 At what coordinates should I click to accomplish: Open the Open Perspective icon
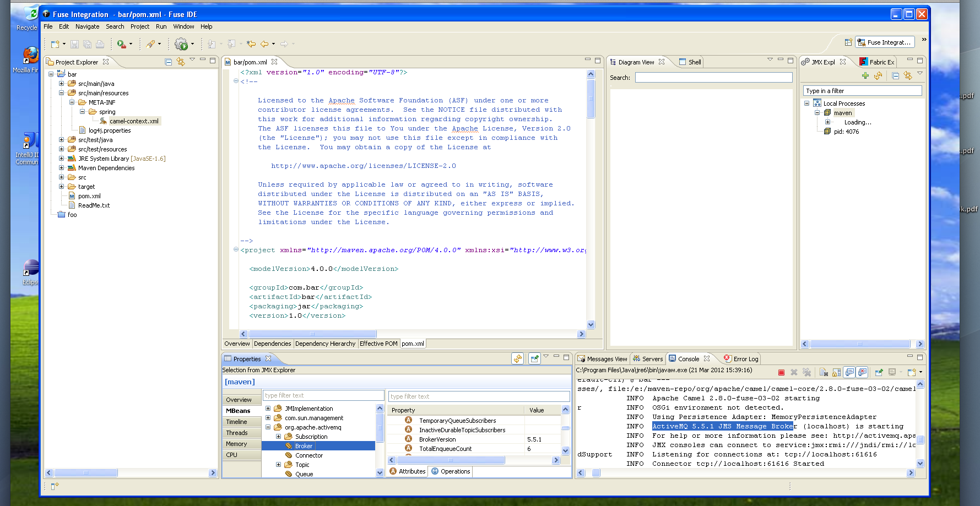848,42
